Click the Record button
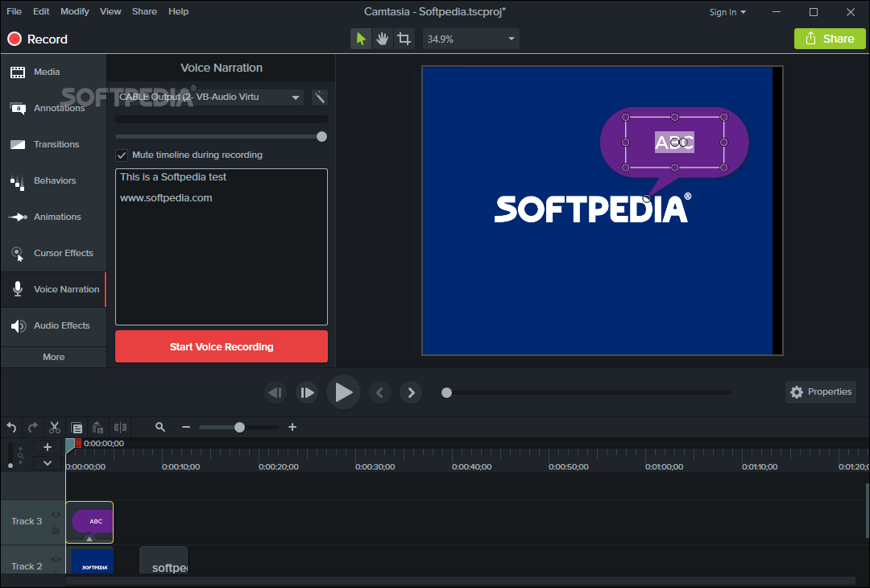The height and width of the screenshot is (588, 870). coord(38,39)
